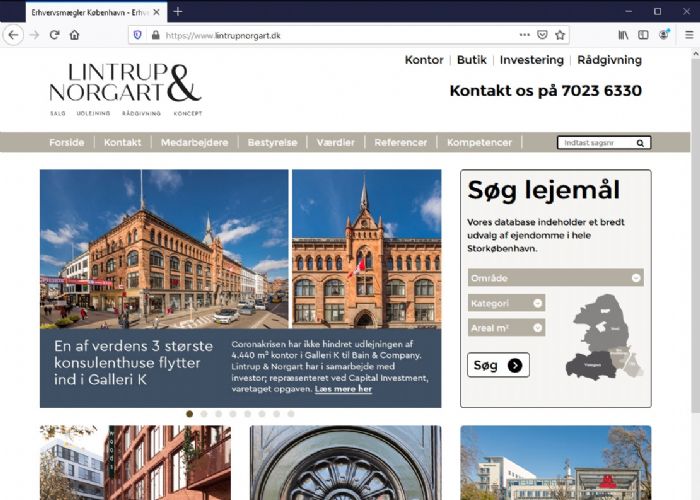Reload the page with the refresh icon
700x500 pixels.
point(54,35)
